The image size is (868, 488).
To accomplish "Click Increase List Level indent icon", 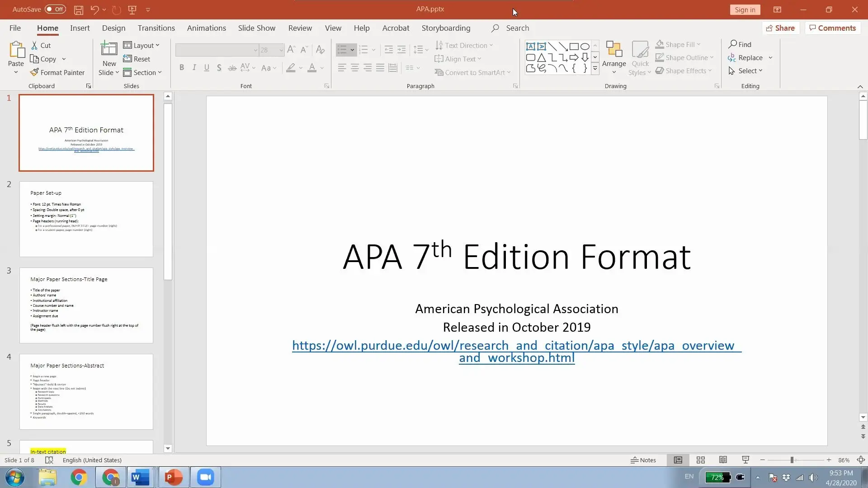I will pos(401,49).
